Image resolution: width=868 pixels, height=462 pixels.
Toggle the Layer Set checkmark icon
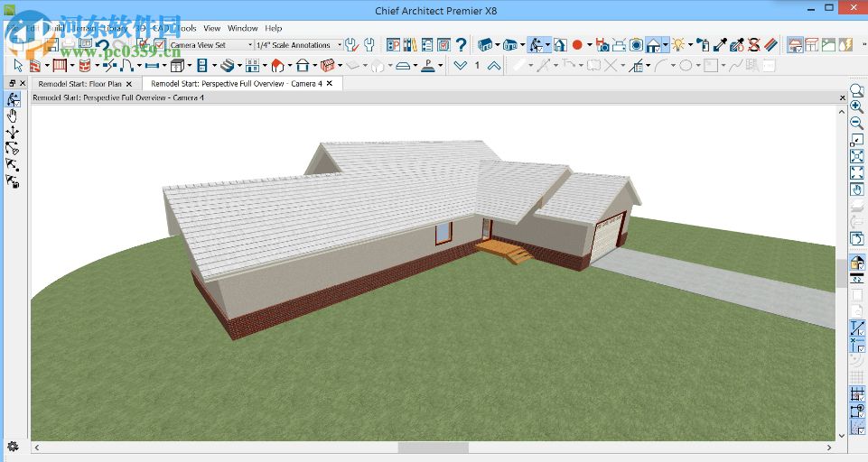pyautogui.click(x=144, y=45)
